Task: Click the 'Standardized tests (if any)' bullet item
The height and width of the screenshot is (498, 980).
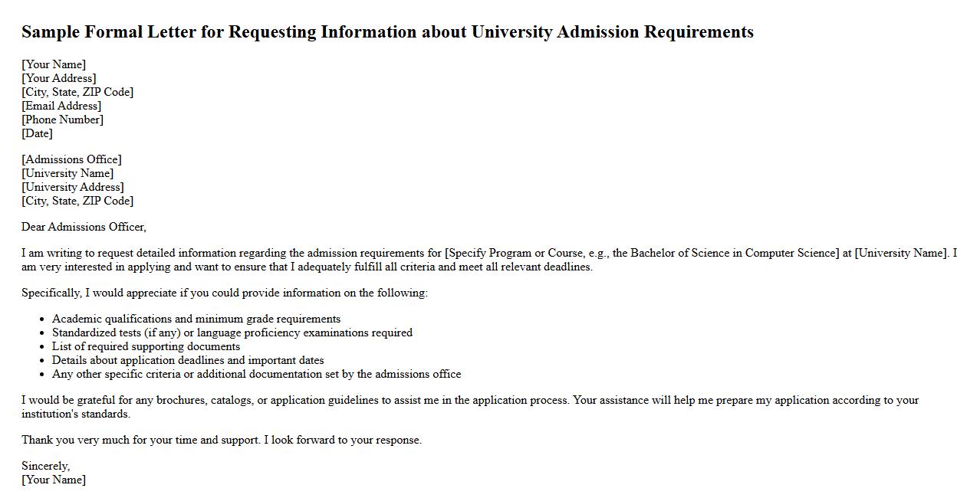Action: 232,333
